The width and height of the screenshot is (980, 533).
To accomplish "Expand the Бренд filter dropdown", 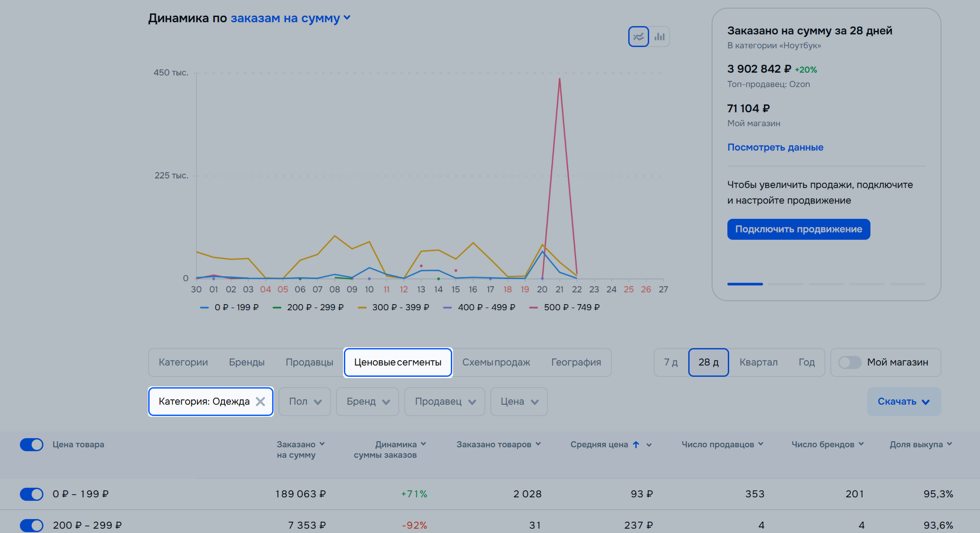I will 367,402.
